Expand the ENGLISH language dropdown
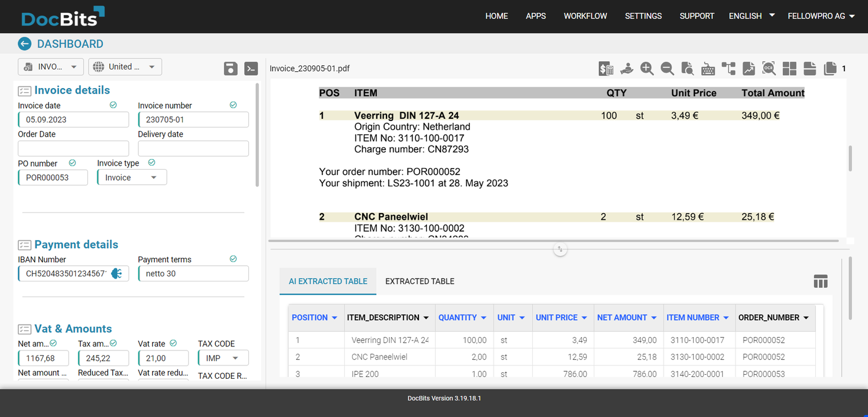868x417 pixels. click(751, 16)
